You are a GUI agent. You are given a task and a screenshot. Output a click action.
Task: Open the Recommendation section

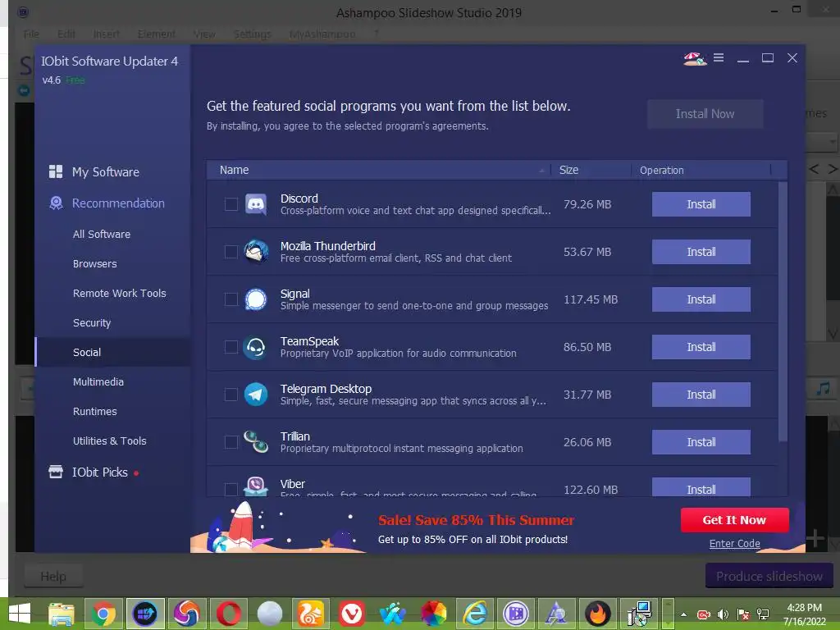118,203
